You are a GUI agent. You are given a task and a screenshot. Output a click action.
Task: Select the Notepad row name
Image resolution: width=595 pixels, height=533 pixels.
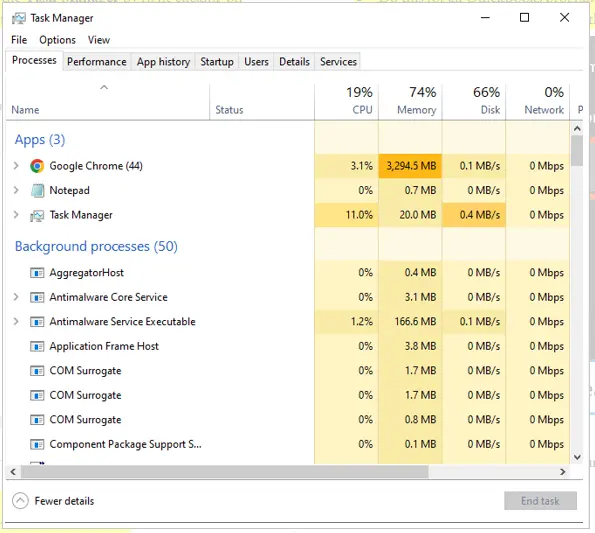point(69,190)
